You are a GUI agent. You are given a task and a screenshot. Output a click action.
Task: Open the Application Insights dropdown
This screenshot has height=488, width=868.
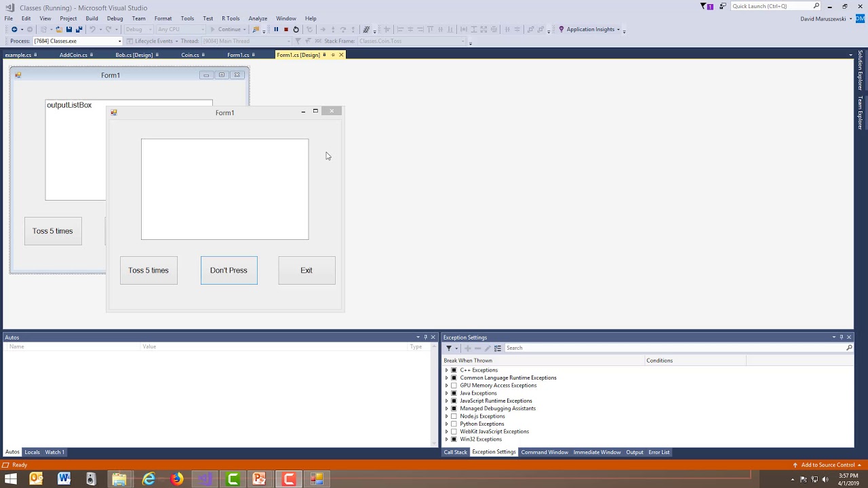(x=618, y=30)
